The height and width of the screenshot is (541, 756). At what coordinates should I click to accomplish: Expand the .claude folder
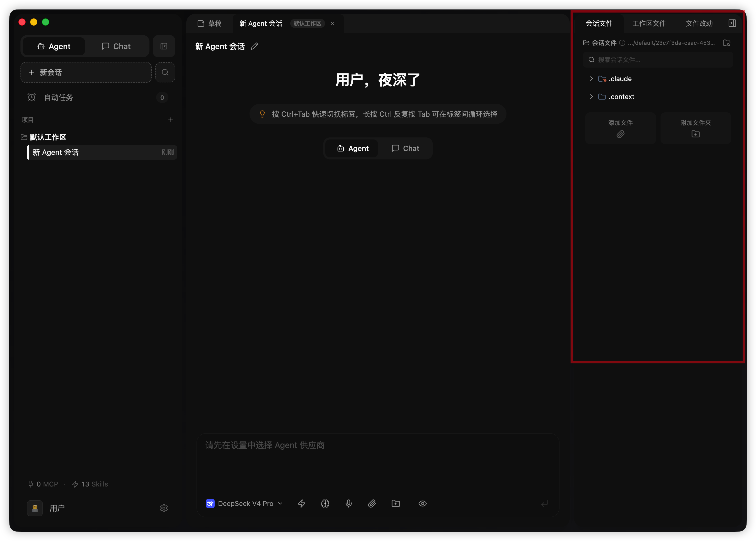coord(591,79)
